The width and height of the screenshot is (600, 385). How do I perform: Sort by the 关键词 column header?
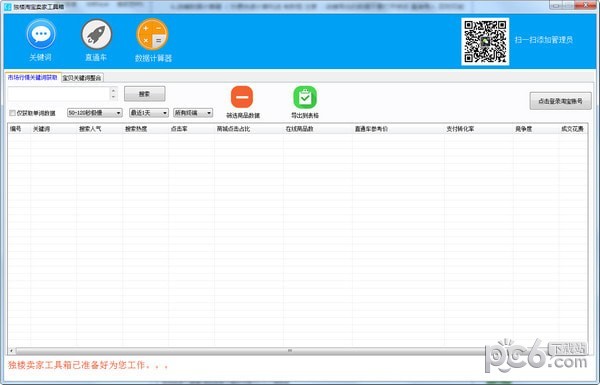(x=54, y=129)
